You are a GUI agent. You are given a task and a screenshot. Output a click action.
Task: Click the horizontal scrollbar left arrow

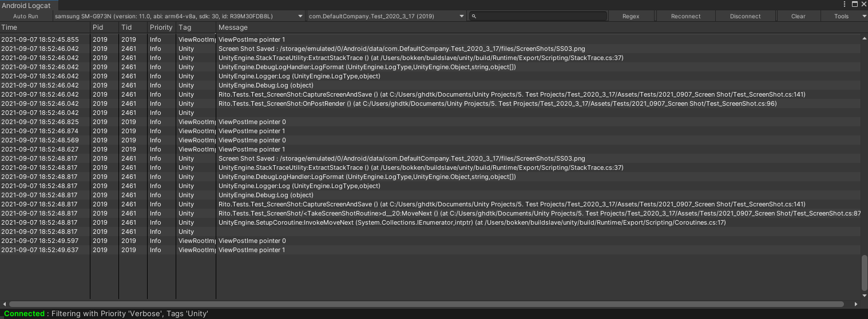pos(5,304)
